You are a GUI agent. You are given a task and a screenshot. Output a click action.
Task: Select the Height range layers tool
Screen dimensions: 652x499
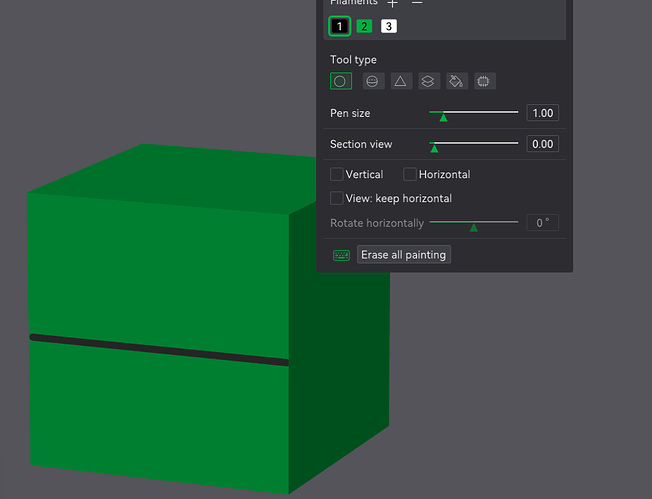pos(429,81)
